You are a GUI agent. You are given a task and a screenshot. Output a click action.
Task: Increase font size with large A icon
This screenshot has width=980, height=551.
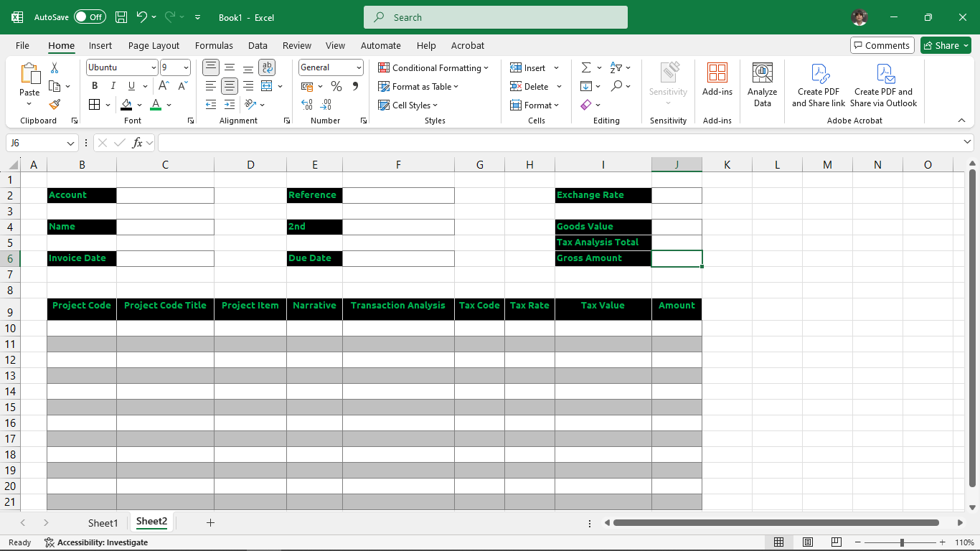pos(164,86)
